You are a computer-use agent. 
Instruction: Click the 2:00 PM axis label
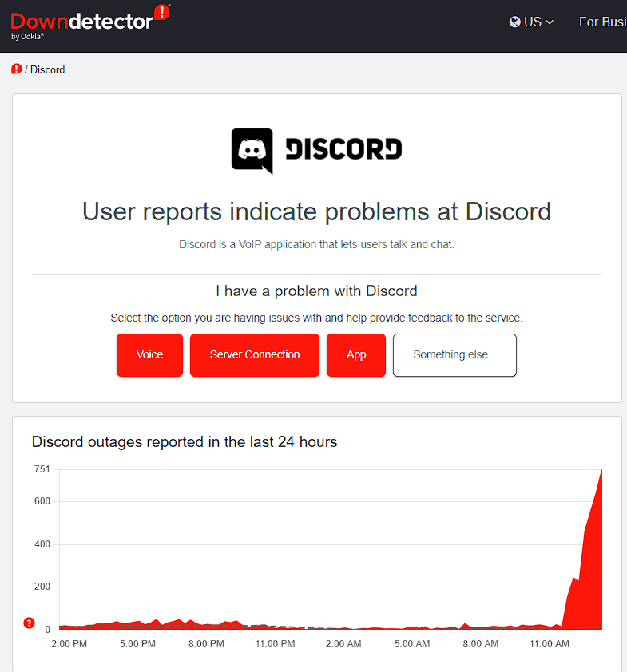[69, 644]
